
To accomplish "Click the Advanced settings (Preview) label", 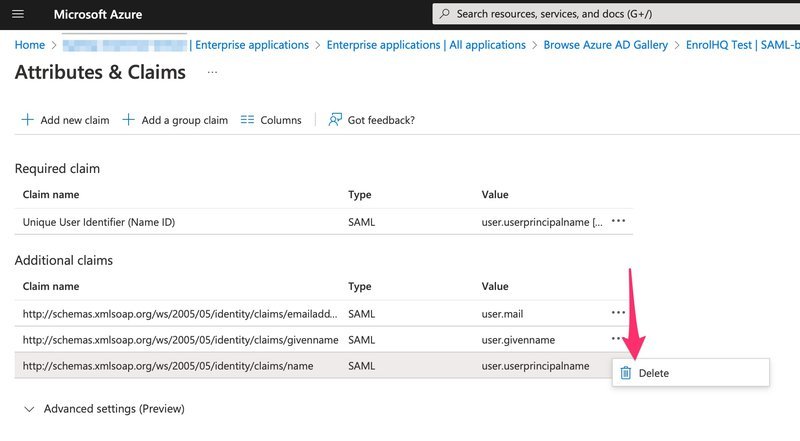I will point(114,409).
